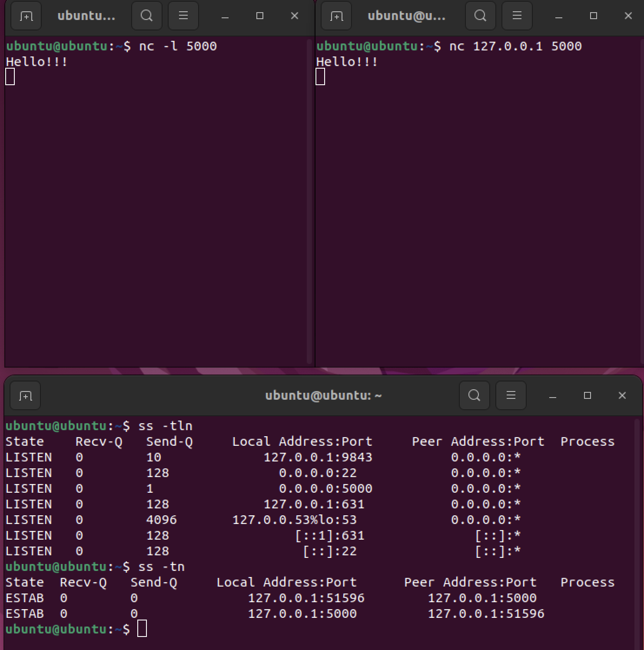Click the bottom terminal title 'ubuntu@ubuntu: ~'
Screen dimensions: 644x650
pyautogui.click(x=323, y=395)
